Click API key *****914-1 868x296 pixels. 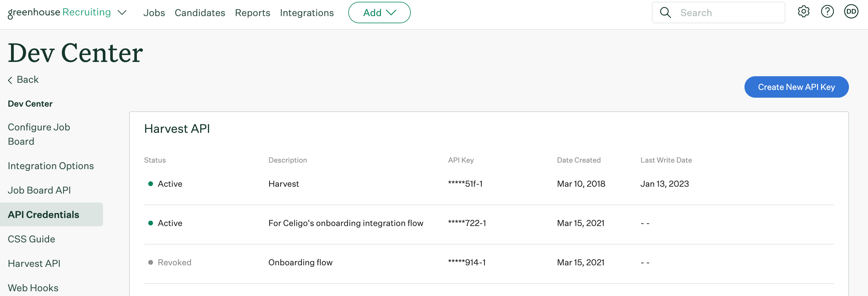coord(467,262)
